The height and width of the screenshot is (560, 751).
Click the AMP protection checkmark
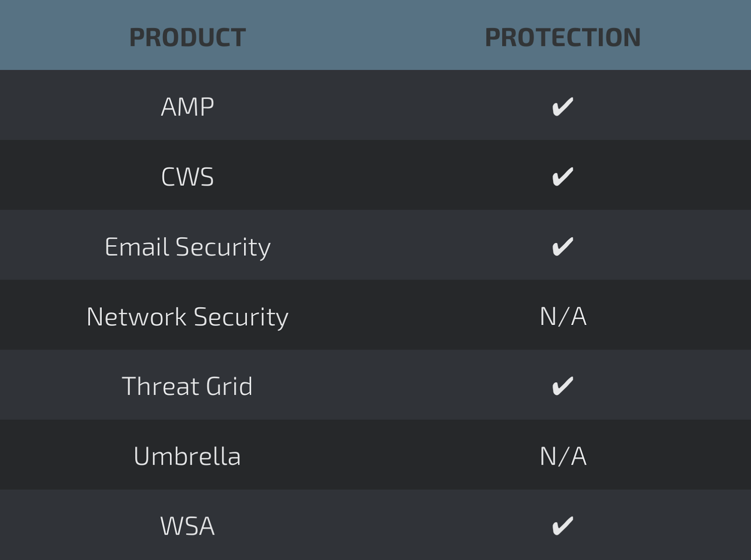coord(562,106)
